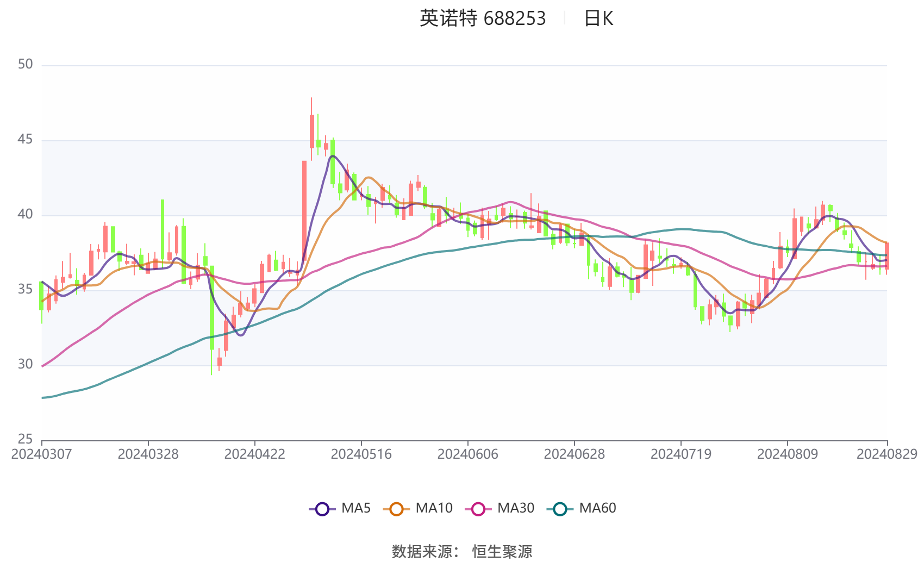
Task: Click the x-axis date 20240719
Action: coord(680,454)
